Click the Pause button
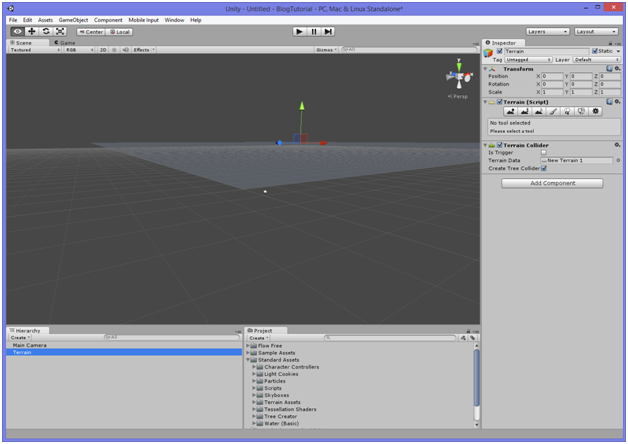 314,32
